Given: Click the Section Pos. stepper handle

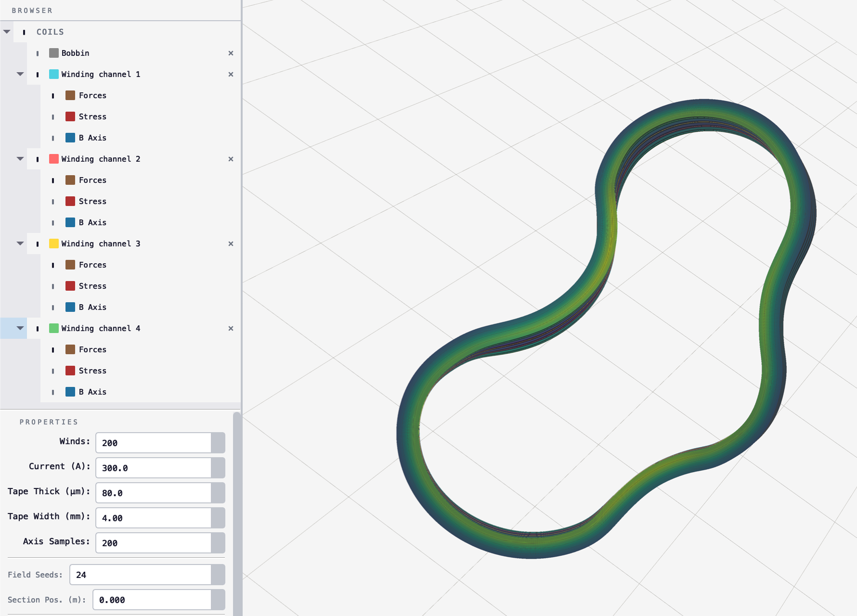Looking at the screenshot, I should (218, 600).
